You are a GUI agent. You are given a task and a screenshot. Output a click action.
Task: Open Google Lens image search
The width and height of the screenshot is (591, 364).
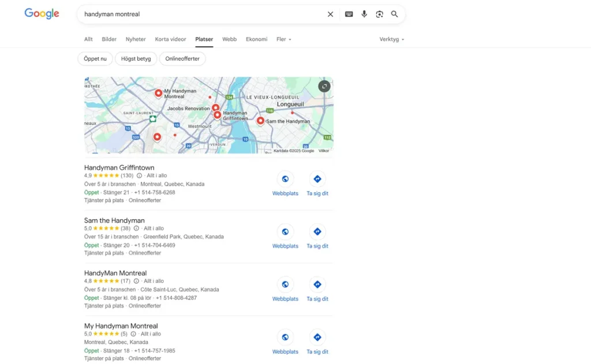[x=379, y=14]
